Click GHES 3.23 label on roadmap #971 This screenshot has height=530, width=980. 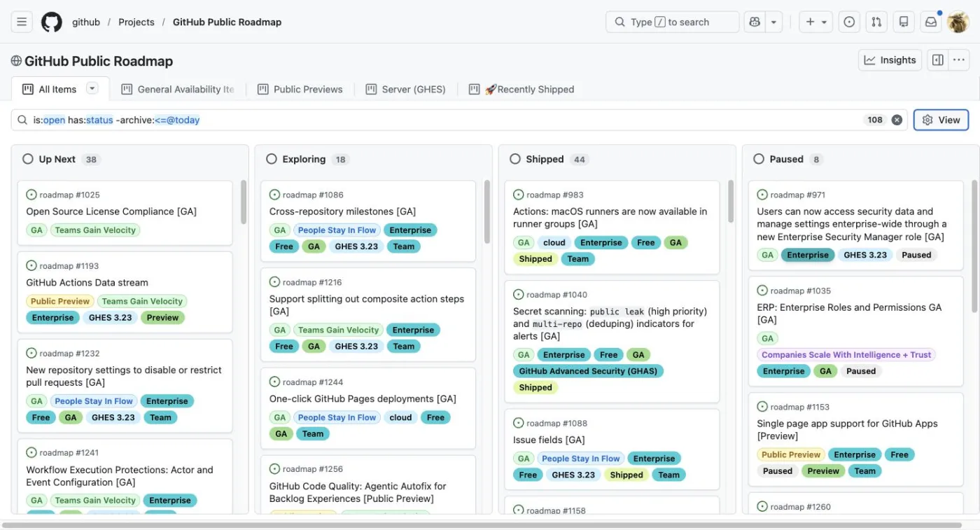(865, 256)
